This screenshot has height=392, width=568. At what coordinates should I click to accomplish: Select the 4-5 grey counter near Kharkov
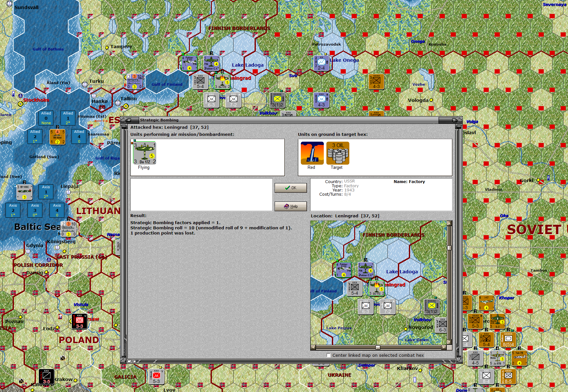pyautogui.click(x=475, y=358)
